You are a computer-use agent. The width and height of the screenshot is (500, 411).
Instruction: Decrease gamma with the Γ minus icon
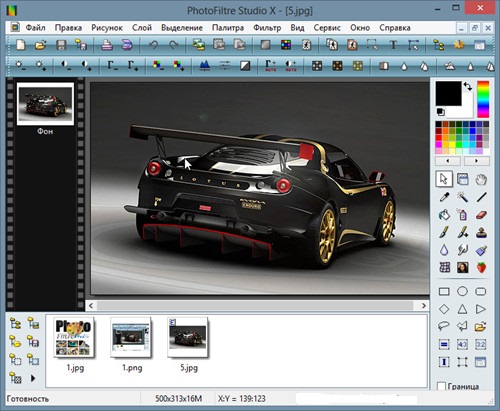tap(112, 65)
